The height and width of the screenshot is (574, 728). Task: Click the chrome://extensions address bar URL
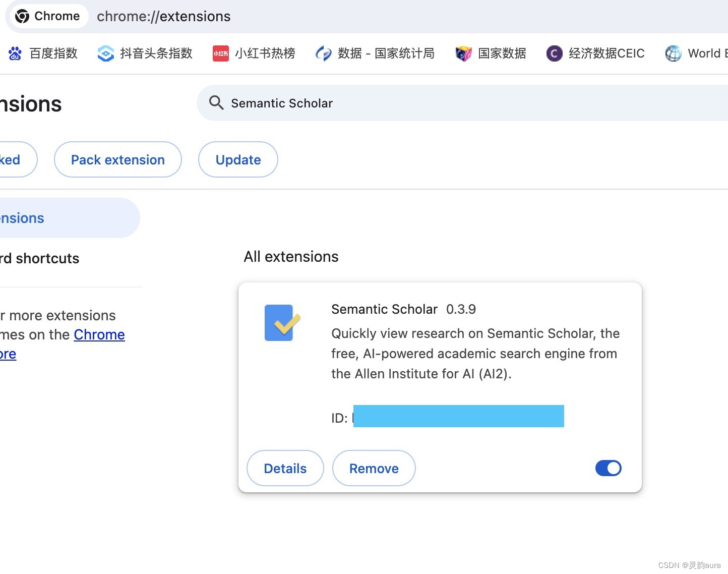pyautogui.click(x=163, y=16)
